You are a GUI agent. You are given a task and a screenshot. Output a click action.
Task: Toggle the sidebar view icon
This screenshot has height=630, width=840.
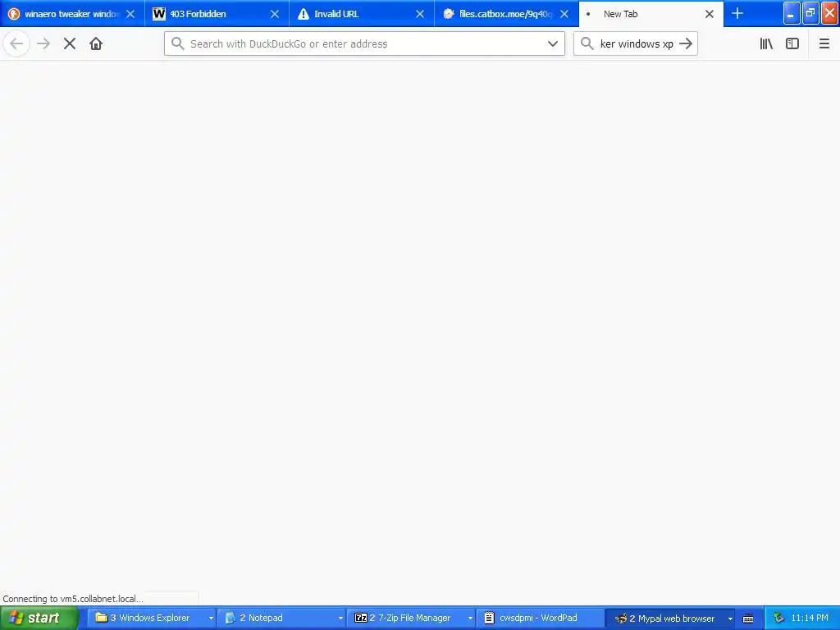coord(792,44)
